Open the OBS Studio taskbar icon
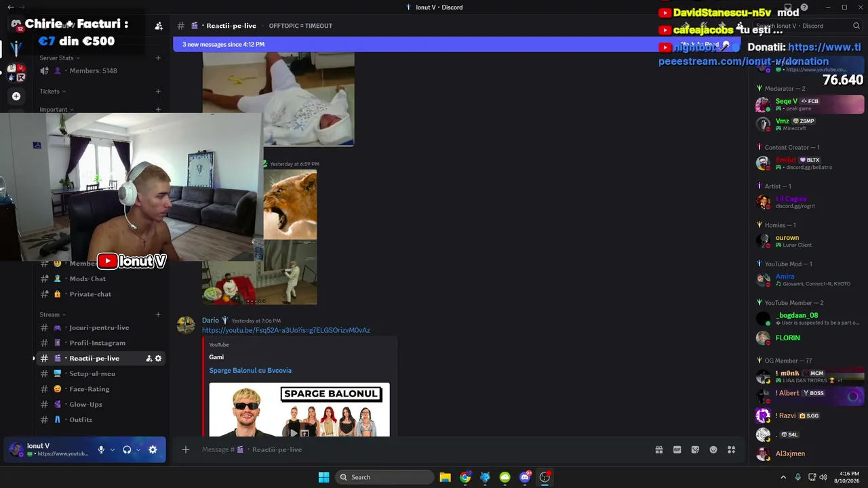The height and width of the screenshot is (488, 868). pos(545,477)
